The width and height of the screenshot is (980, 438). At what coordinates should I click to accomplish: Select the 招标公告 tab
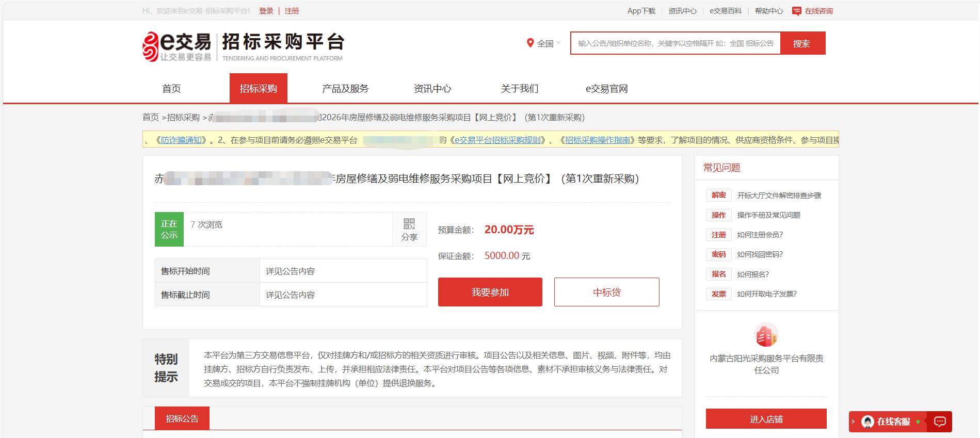point(182,418)
